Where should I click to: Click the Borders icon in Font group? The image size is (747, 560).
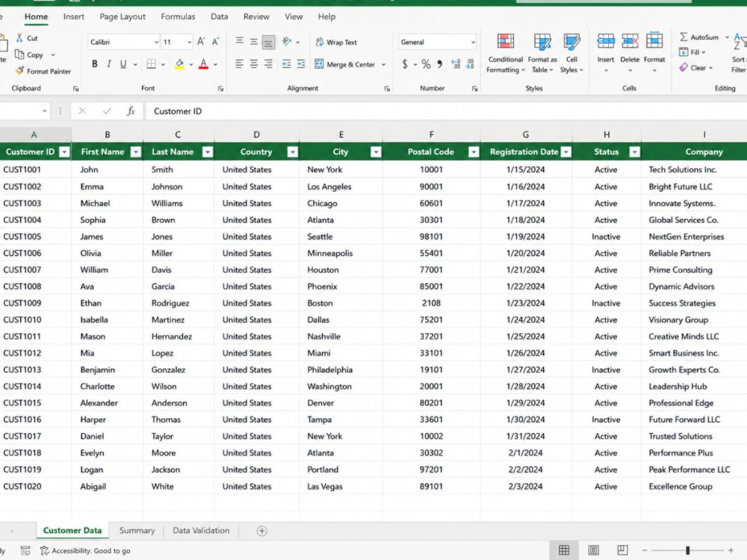click(x=151, y=63)
